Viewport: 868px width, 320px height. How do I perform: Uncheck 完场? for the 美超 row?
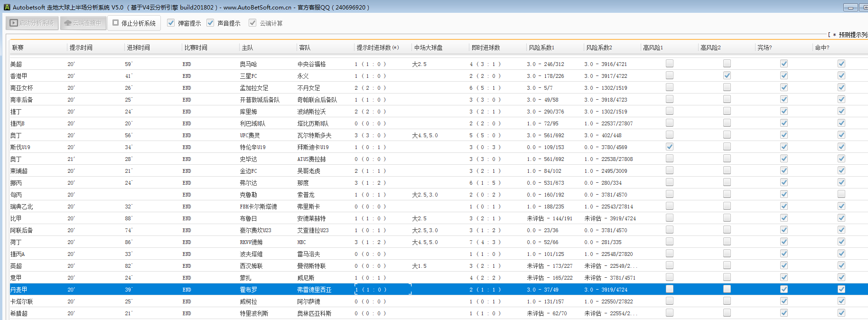(784, 64)
